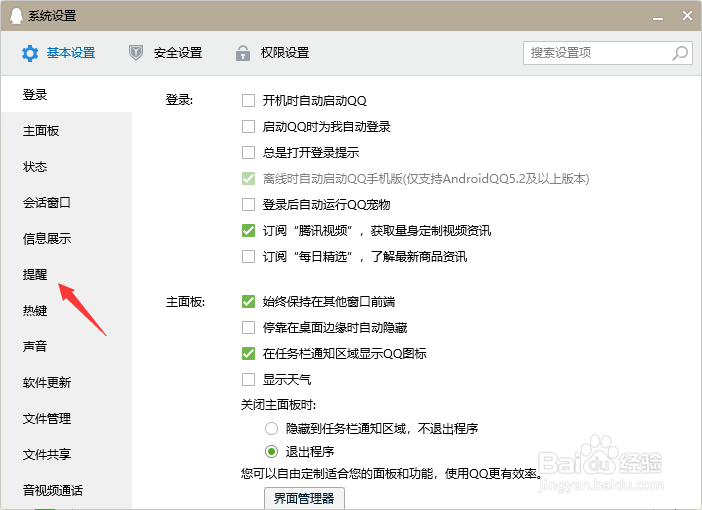Open 软件更新 in the sidebar
This screenshot has height=510, width=702.
coord(66,382)
